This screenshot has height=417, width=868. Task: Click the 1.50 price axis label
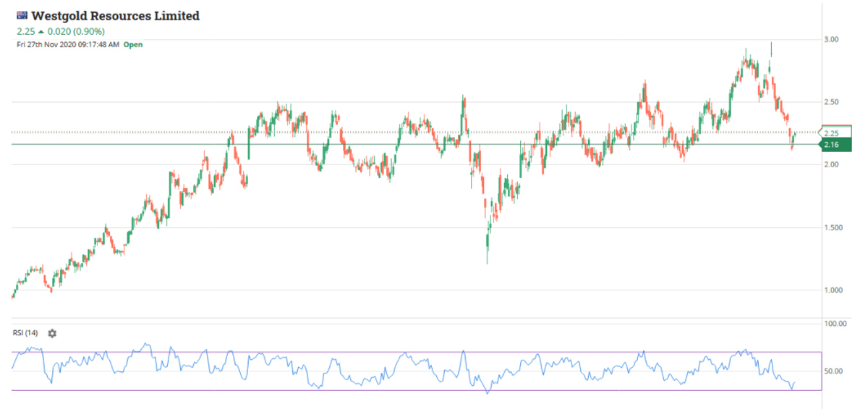[833, 227]
